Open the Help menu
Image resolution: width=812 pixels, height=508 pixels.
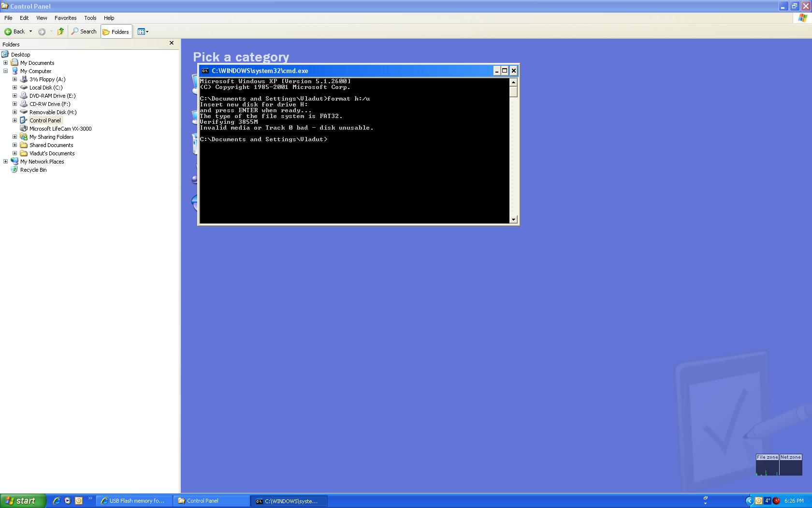[x=109, y=18]
